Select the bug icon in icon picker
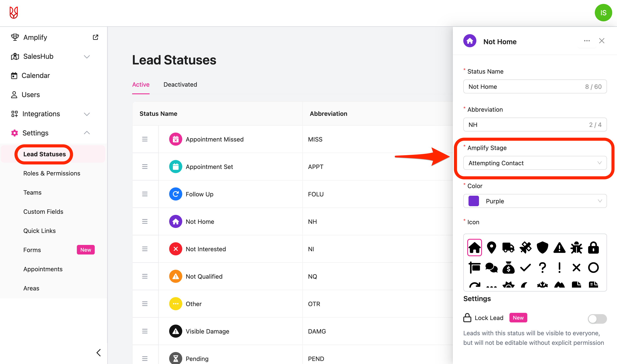This screenshot has width=617, height=364. tap(576, 248)
